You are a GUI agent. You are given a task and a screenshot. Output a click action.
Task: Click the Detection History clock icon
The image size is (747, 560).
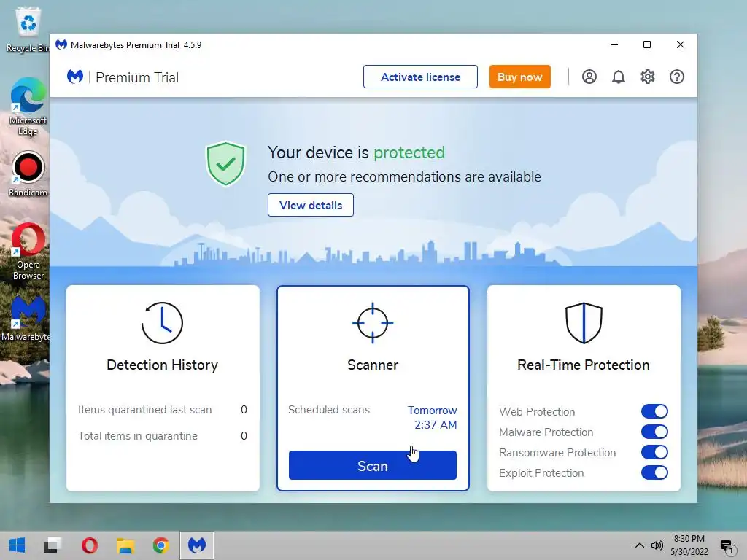click(162, 323)
